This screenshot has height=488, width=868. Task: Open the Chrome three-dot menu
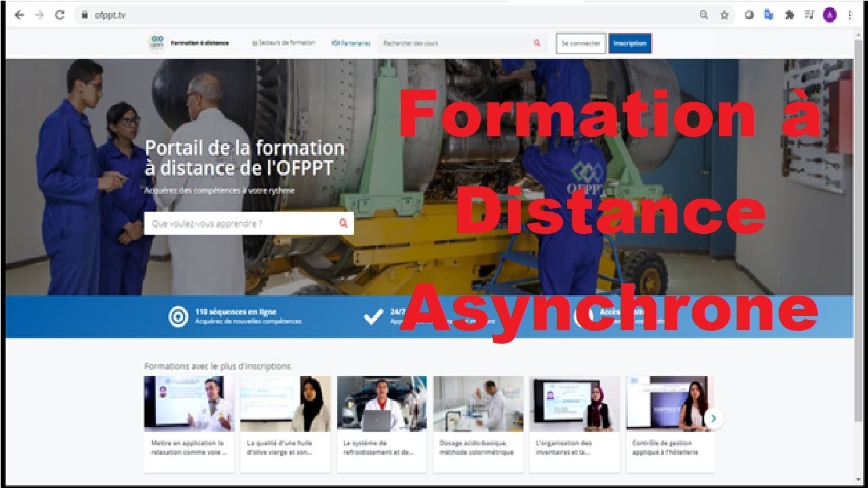coord(850,15)
